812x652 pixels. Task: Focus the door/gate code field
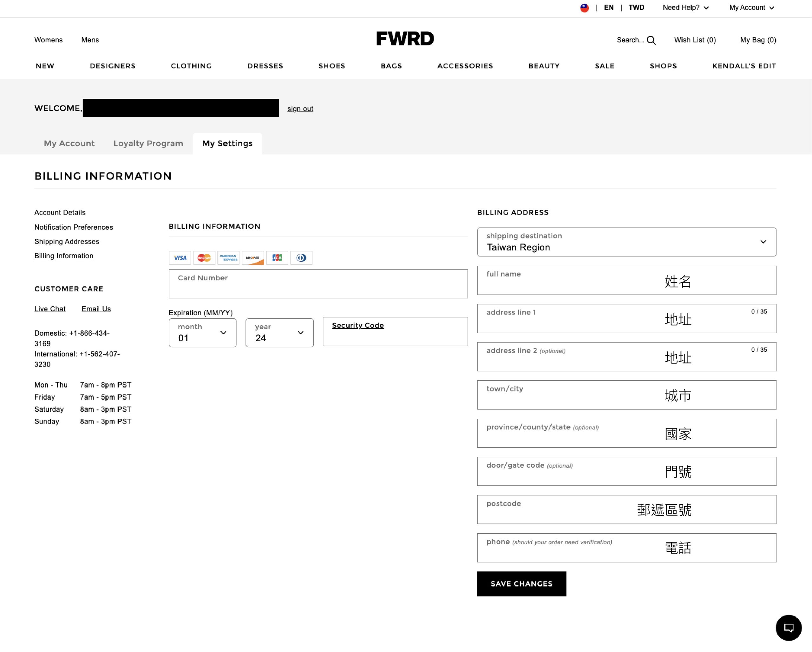point(626,471)
